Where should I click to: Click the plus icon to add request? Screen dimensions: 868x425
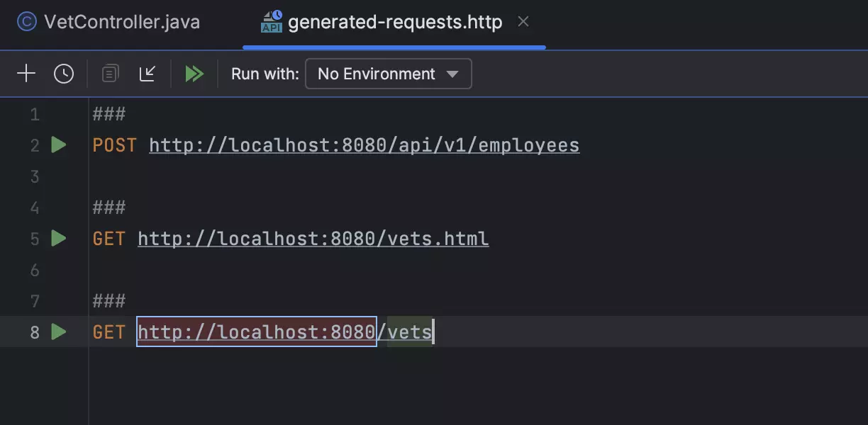pyautogui.click(x=26, y=74)
